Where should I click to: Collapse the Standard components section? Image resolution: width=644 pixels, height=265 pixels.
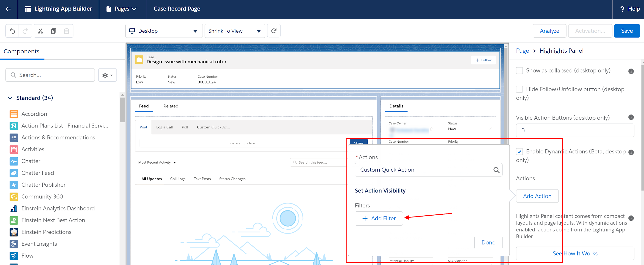coord(10,98)
